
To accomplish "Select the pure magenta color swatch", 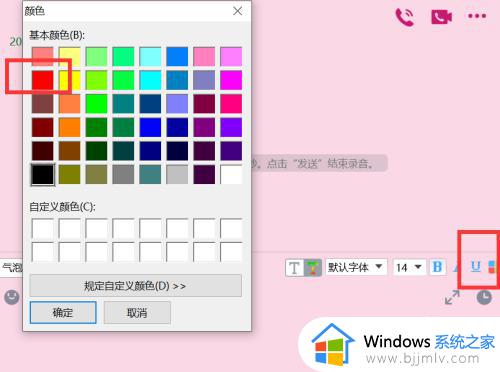I will tap(231, 80).
